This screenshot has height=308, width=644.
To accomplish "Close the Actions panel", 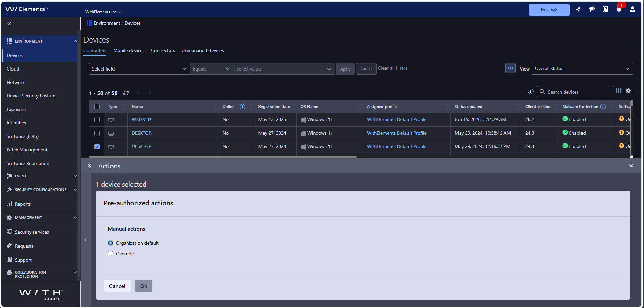I will 631,166.
